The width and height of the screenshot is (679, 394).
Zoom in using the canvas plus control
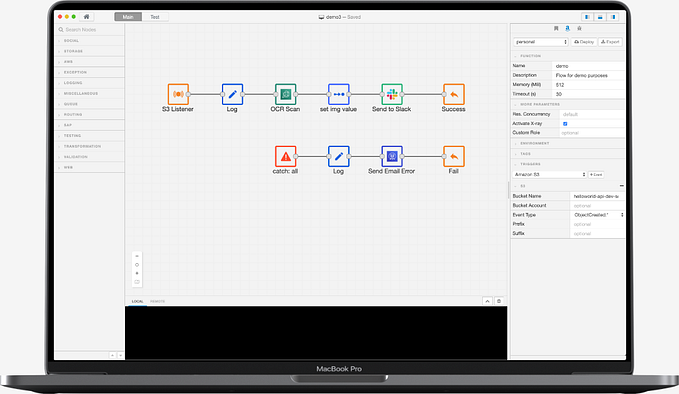coord(137,273)
